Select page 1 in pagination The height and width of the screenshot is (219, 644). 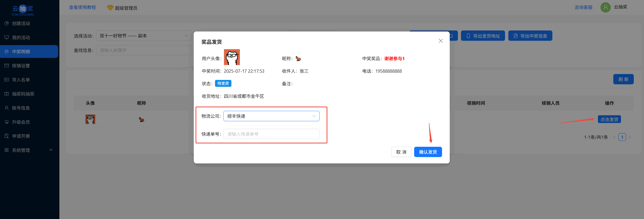point(622,137)
